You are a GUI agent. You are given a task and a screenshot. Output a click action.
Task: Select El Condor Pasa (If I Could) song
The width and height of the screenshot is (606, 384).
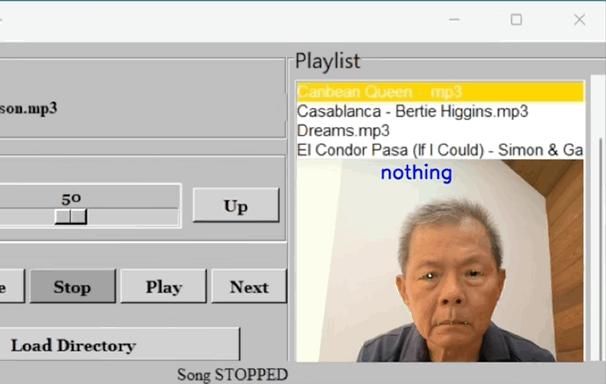pos(440,150)
